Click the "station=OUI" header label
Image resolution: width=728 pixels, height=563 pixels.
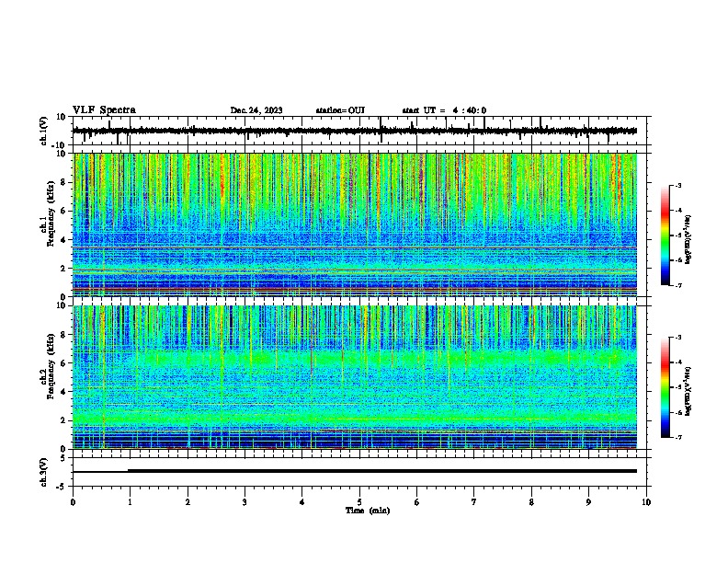click(340, 110)
